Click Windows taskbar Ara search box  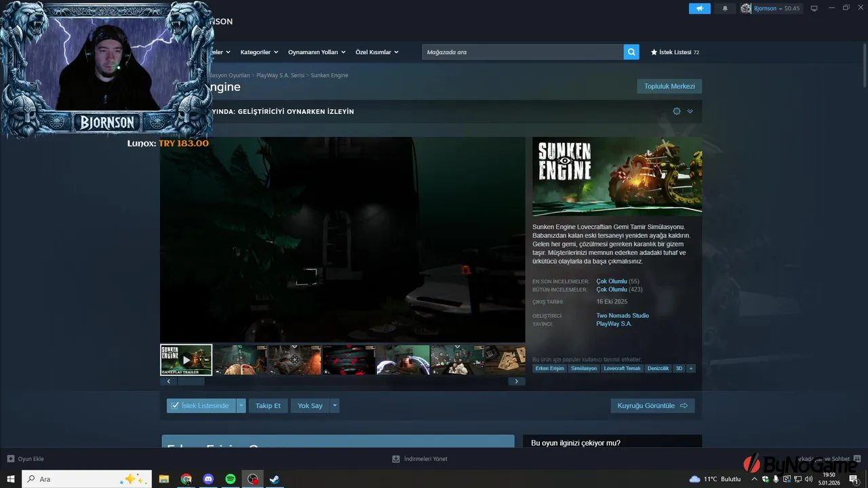tap(87, 479)
